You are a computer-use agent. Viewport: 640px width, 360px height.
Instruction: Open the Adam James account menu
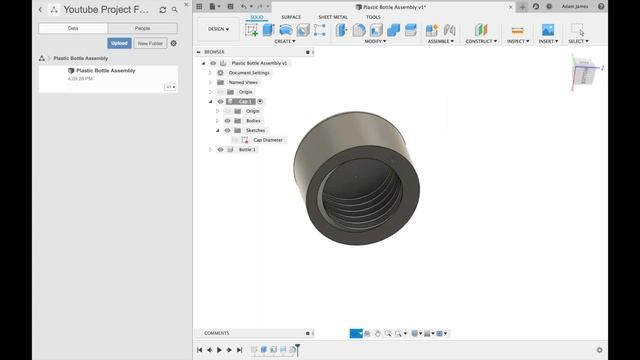click(575, 7)
